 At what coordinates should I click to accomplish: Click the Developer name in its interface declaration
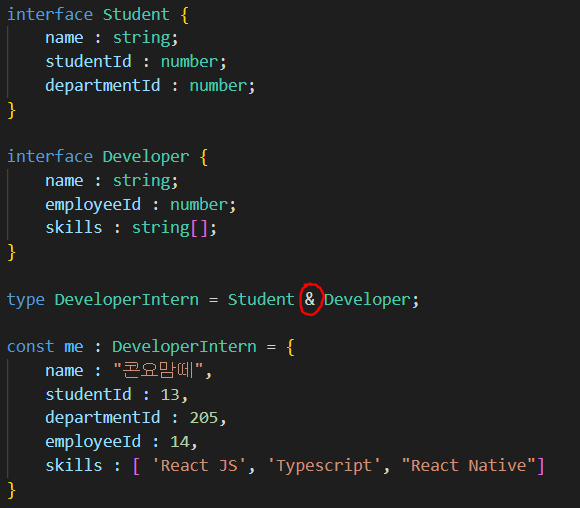tap(146, 157)
